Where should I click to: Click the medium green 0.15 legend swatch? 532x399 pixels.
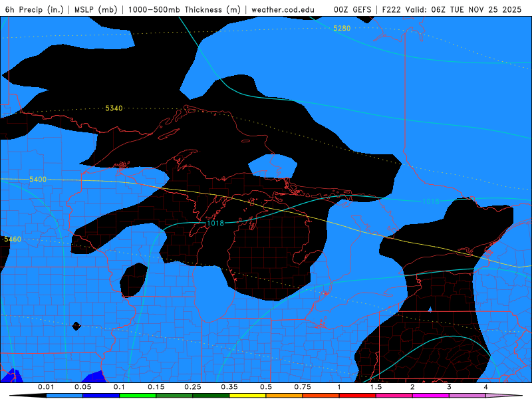coord(174,396)
